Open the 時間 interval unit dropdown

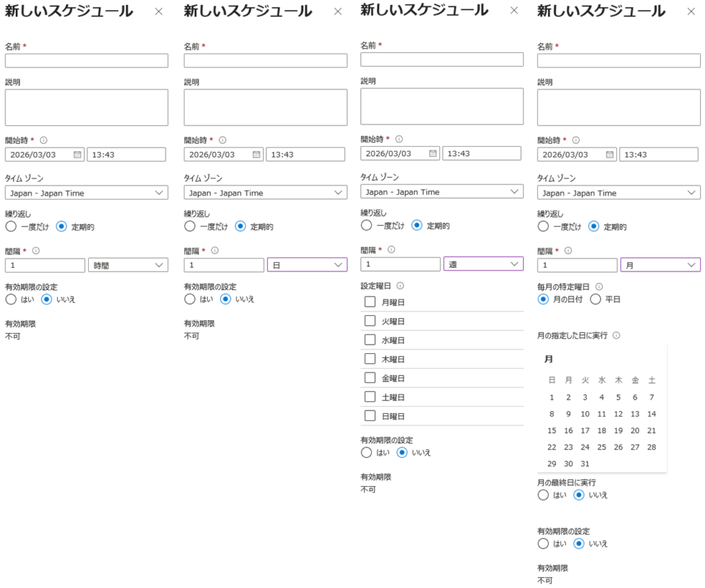(127, 265)
